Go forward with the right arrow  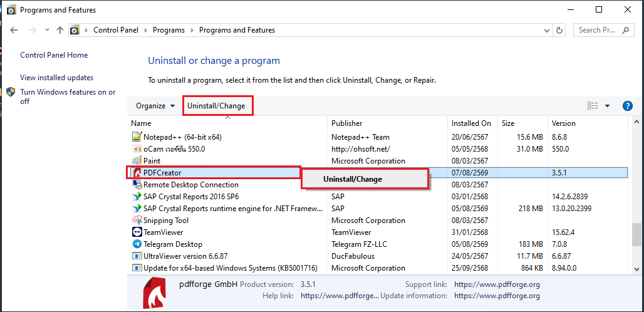point(33,30)
